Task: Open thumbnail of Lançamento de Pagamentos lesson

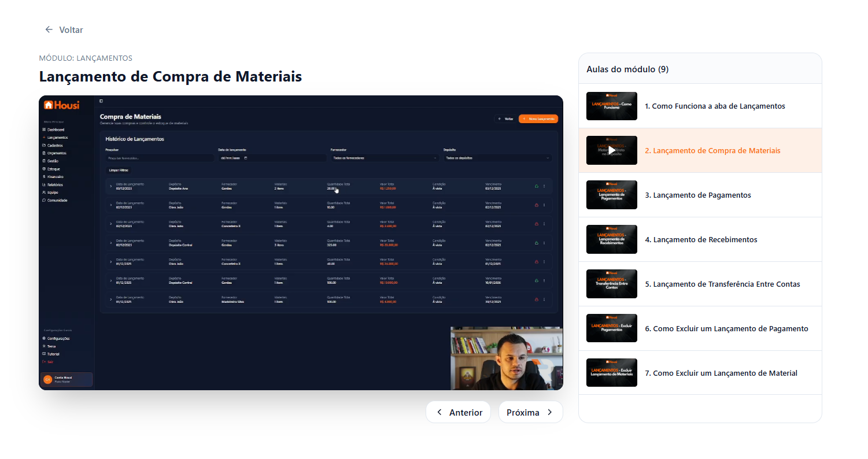Action: 611,195
